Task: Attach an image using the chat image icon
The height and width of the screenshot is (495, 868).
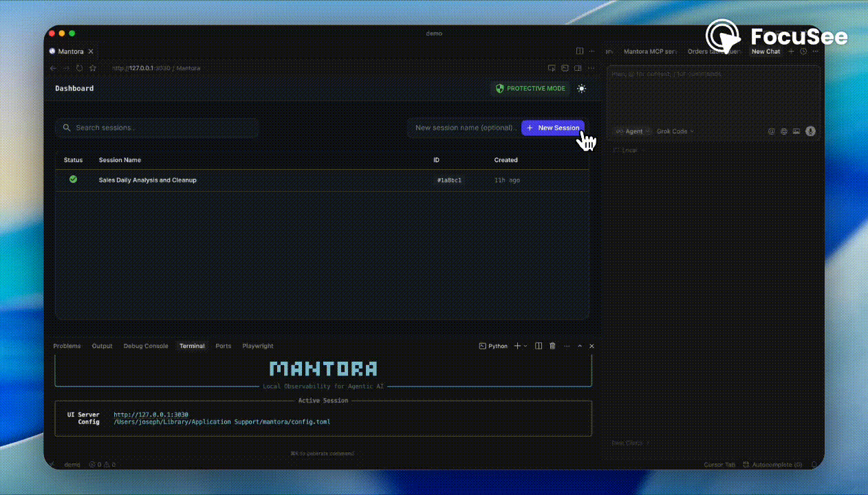Action: tap(796, 131)
